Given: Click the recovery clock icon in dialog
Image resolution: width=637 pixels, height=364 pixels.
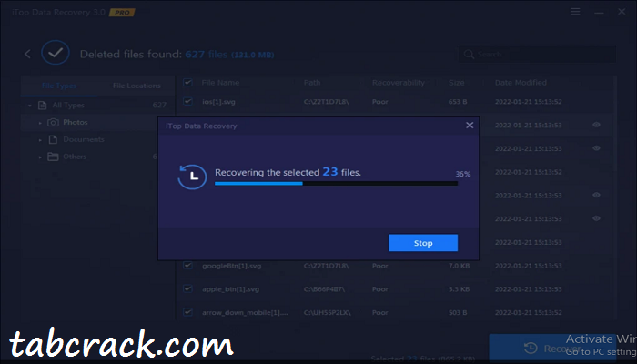Looking at the screenshot, I should pyautogui.click(x=192, y=177).
